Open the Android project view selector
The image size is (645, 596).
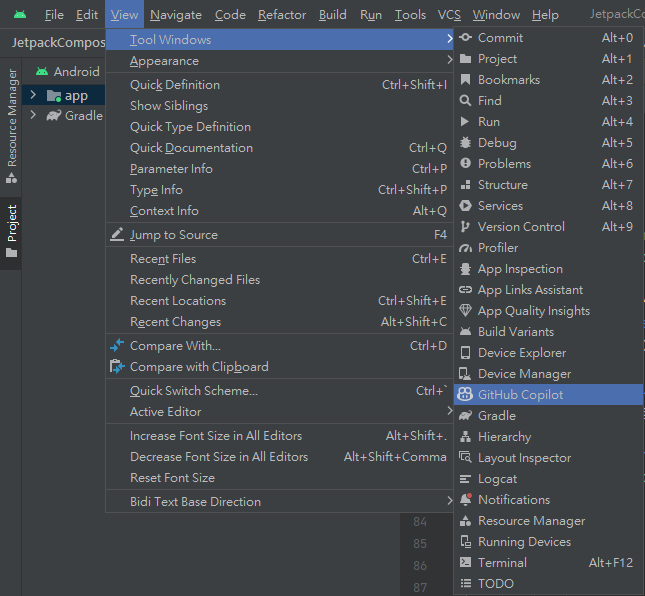pos(68,72)
